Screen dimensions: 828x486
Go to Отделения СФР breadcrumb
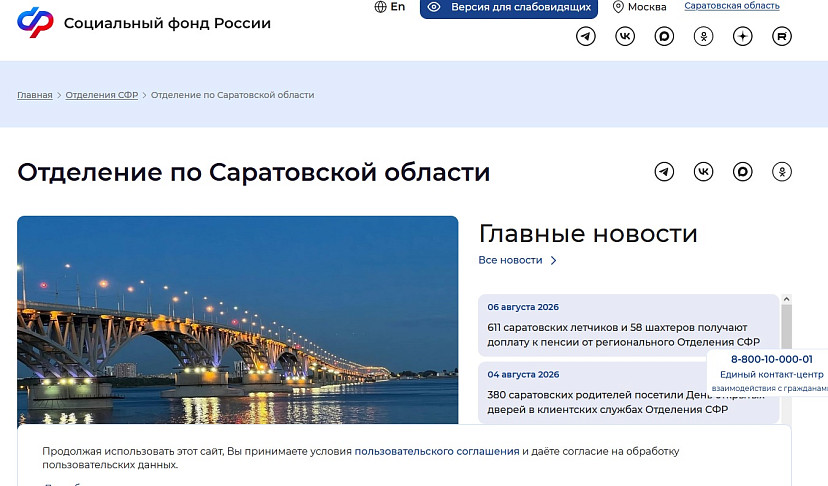click(x=102, y=95)
